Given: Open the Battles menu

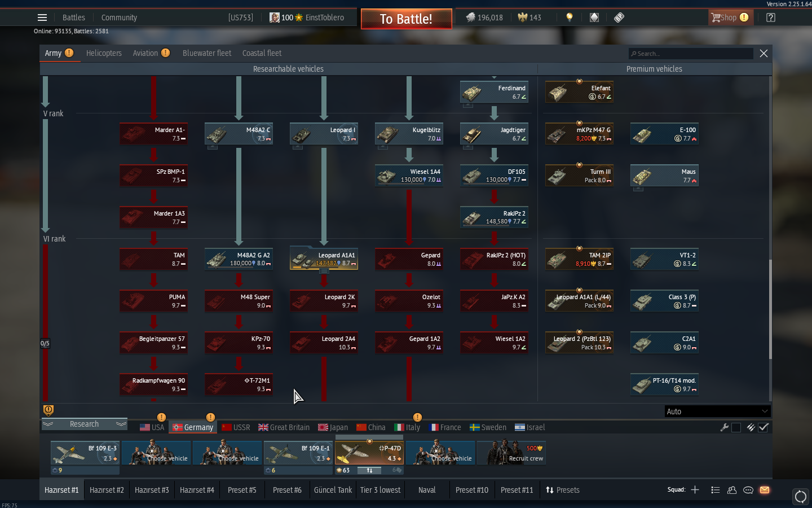Looking at the screenshot, I should click(x=74, y=17).
